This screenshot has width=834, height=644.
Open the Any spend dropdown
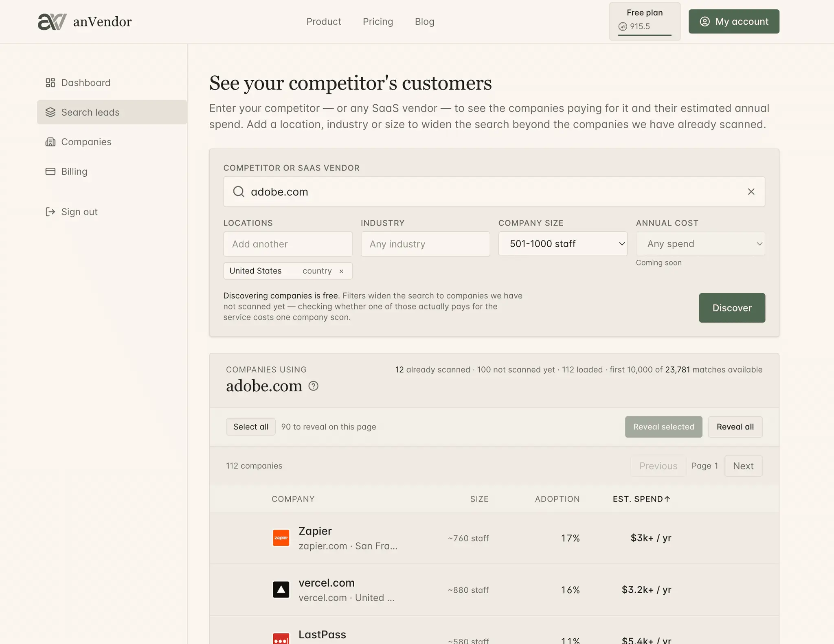(x=700, y=244)
